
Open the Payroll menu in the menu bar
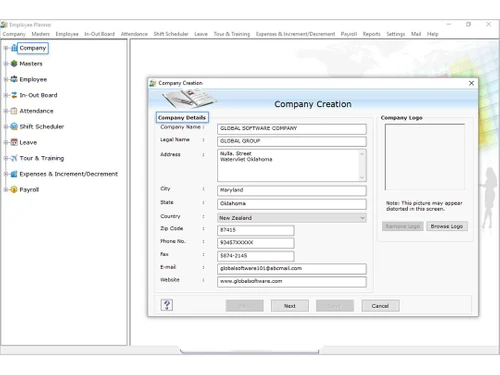(349, 34)
